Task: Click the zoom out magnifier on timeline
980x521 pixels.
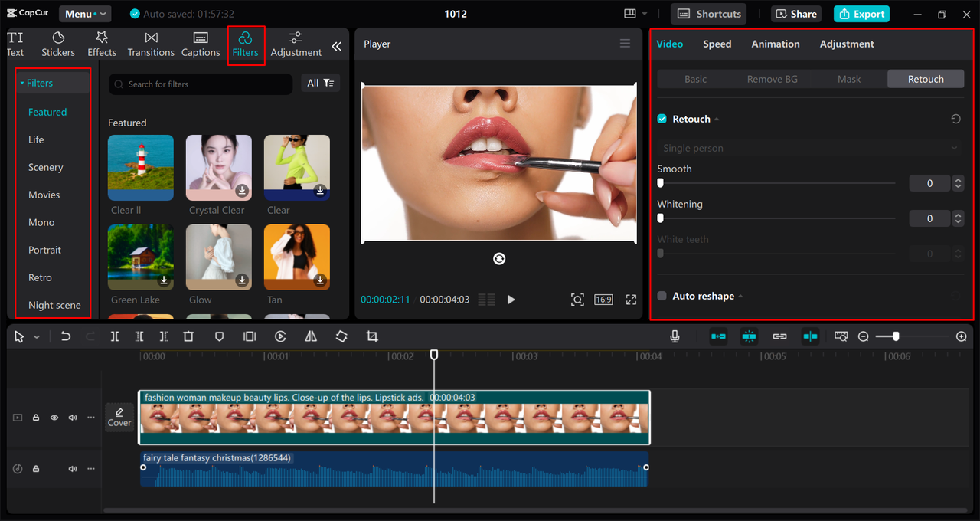Action: click(x=864, y=336)
